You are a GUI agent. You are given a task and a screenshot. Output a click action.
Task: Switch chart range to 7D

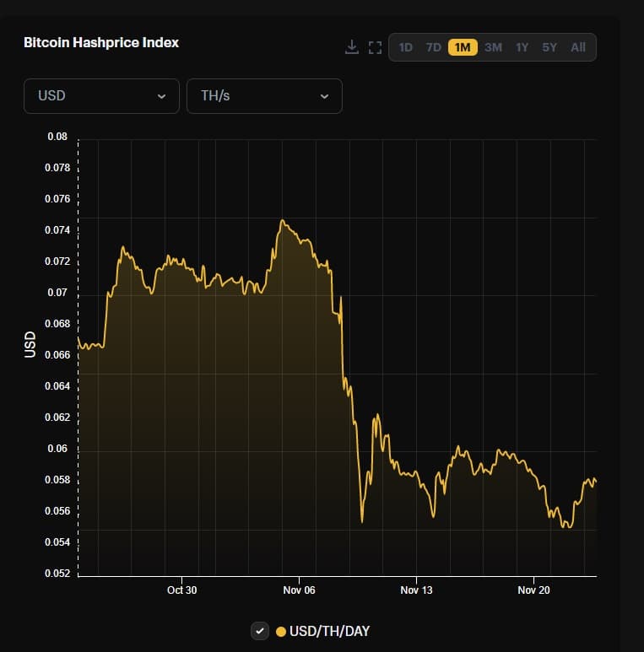[433, 47]
